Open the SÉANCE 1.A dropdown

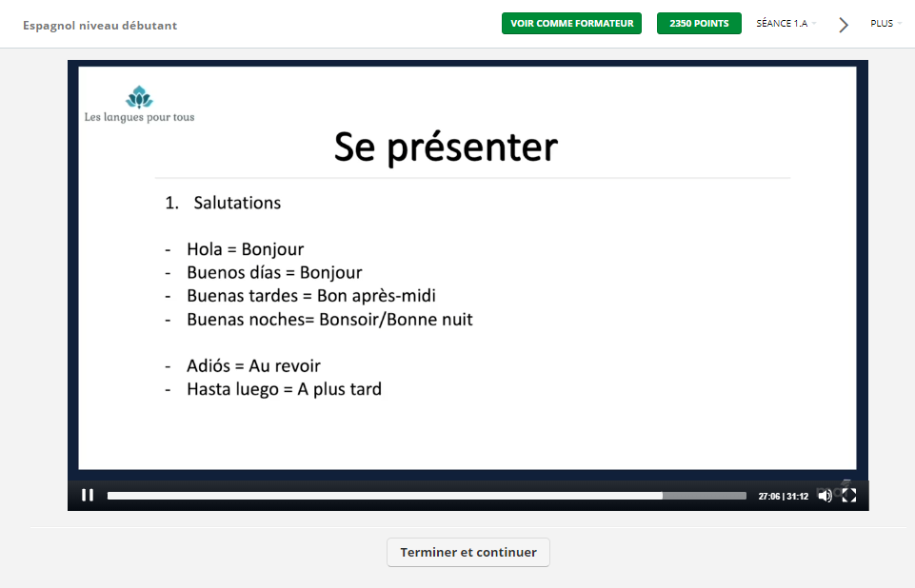786,24
